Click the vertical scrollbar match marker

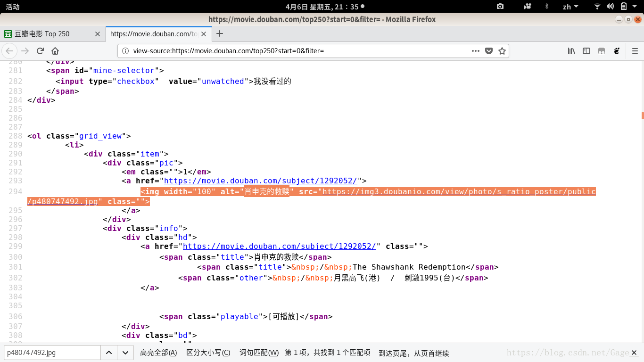coord(643,115)
